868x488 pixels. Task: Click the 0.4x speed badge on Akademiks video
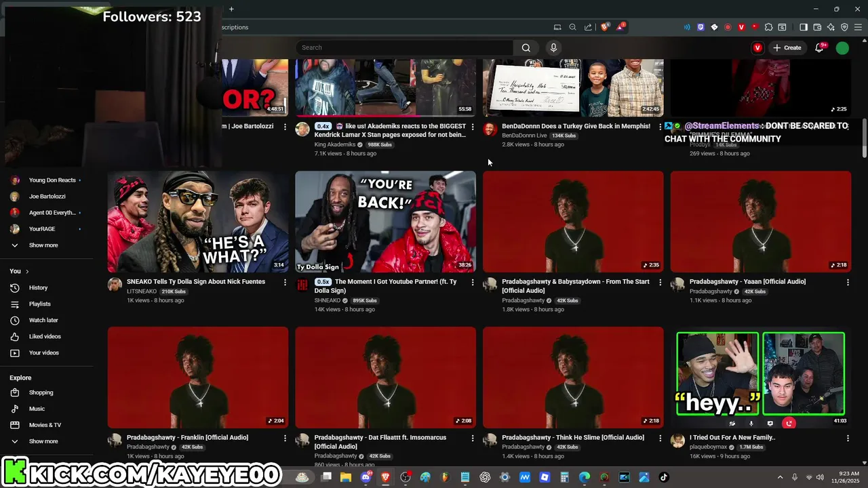click(323, 126)
